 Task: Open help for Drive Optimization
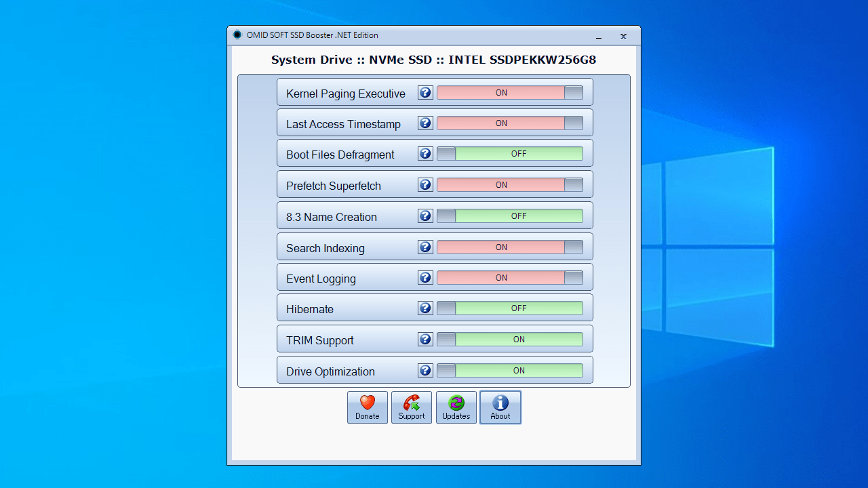click(x=425, y=371)
